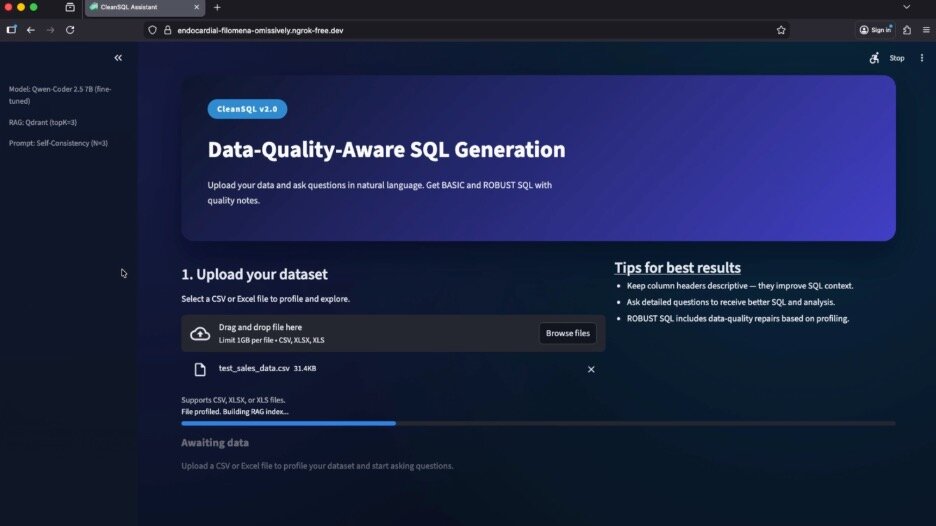This screenshot has height=526, width=936.
Task: Collapse the sidebar with the double-chevron icon
Action: click(118, 58)
